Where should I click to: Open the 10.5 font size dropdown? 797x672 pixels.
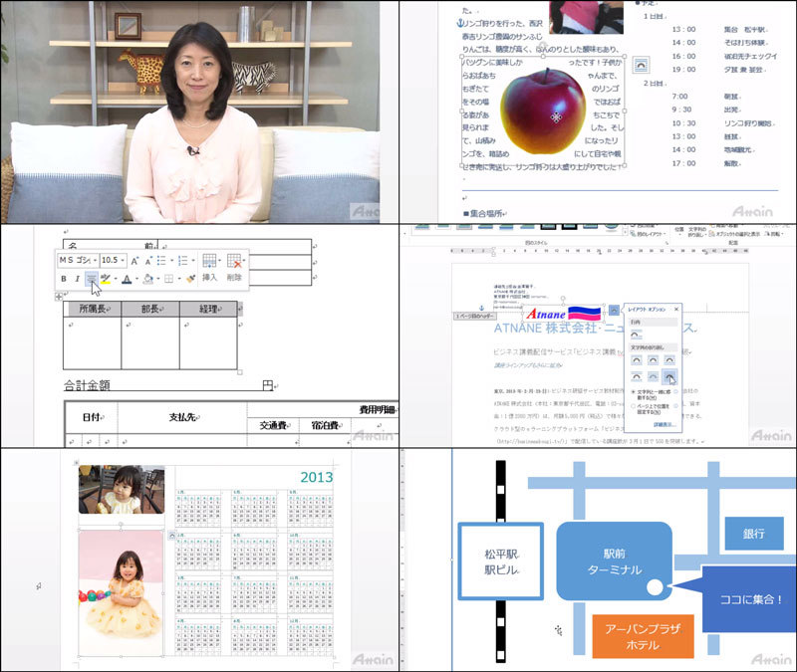point(123,261)
